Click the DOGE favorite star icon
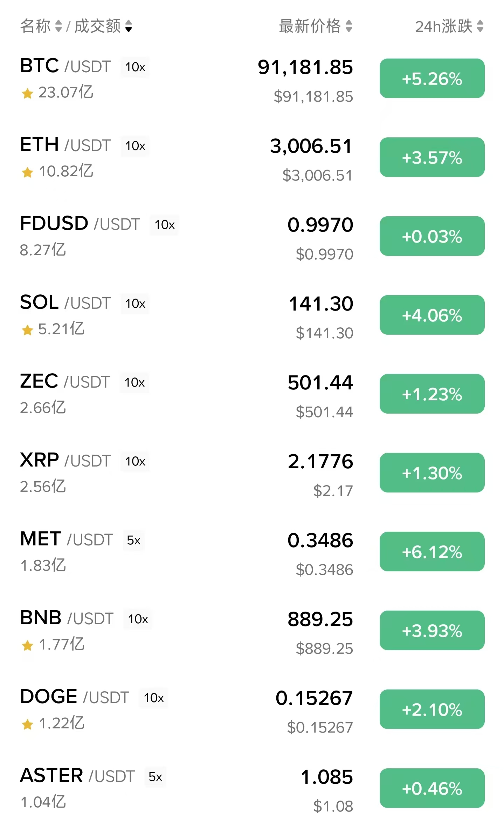Image resolution: width=504 pixels, height=829 pixels. pyautogui.click(x=27, y=724)
